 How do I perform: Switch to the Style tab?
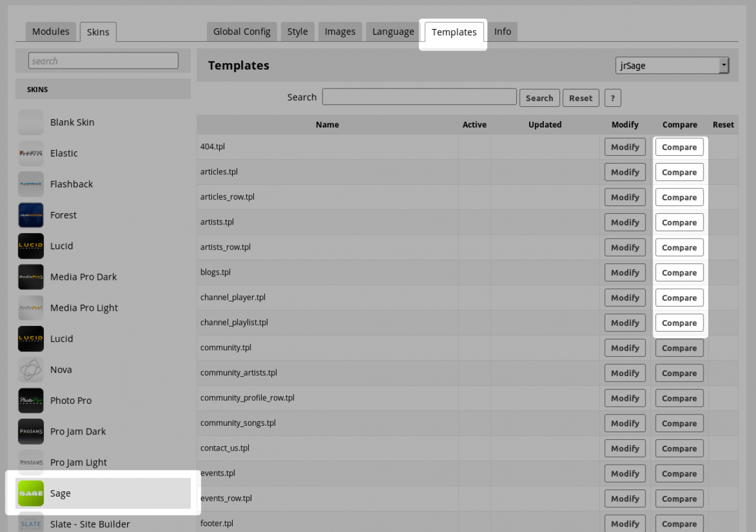pyautogui.click(x=297, y=32)
